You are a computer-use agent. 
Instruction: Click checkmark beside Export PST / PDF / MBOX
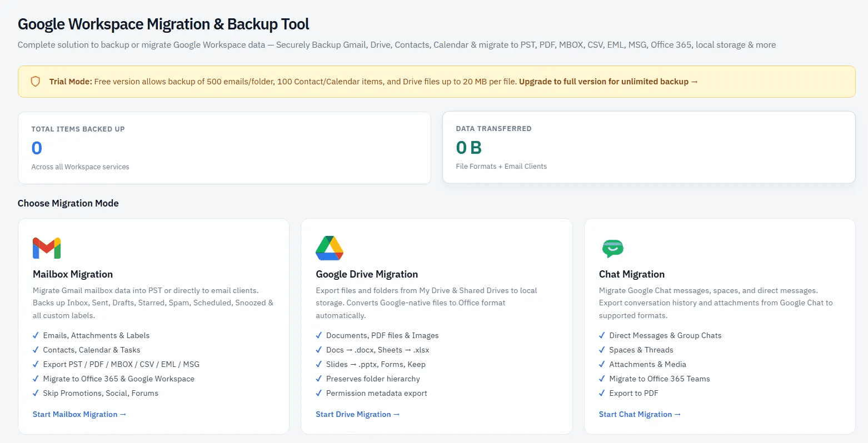click(36, 364)
